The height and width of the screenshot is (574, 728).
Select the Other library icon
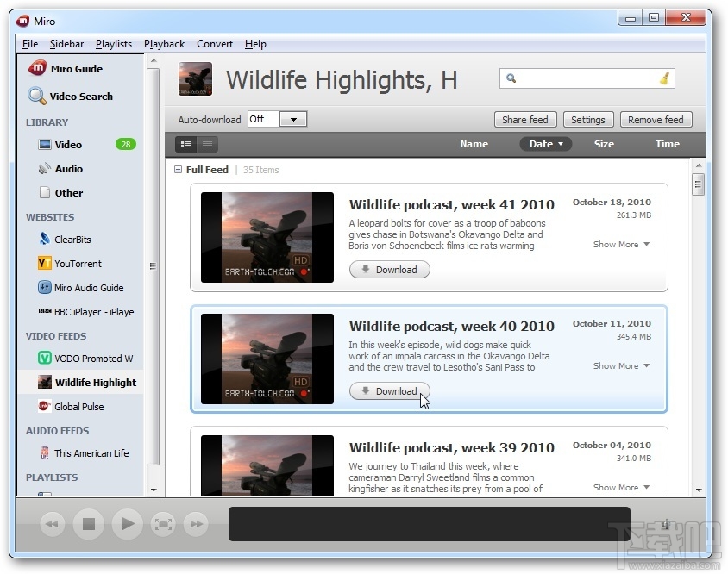click(x=45, y=192)
